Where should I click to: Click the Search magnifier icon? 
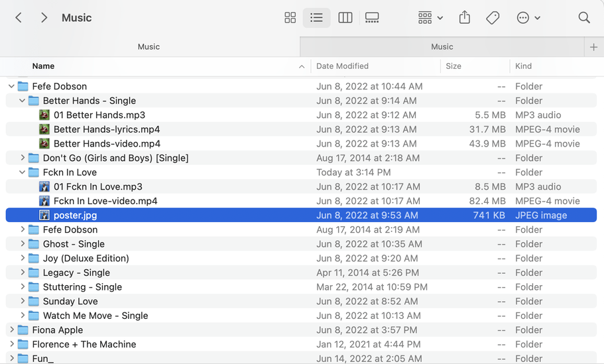[x=584, y=18]
